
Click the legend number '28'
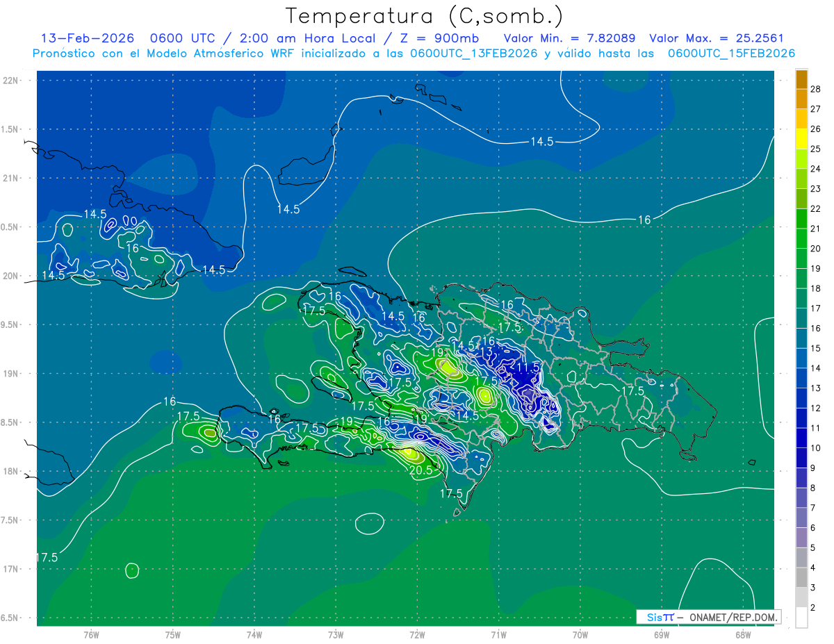coord(816,89)
